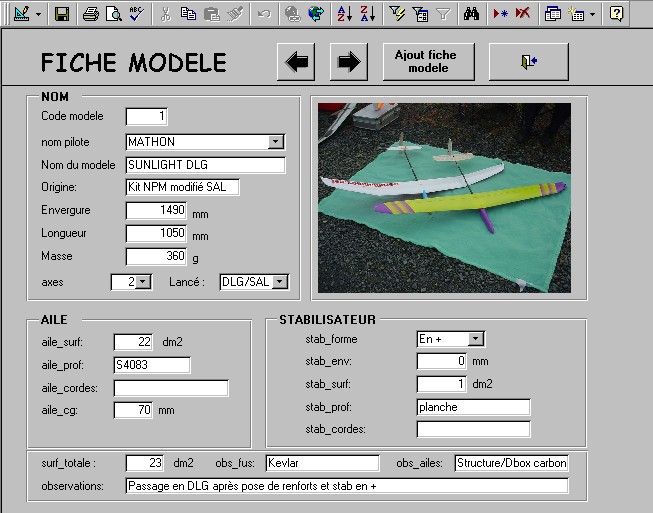Click the aile_prof S4083 field
This screenshot has width=653, height=513.
pyautogui.click(x=152, y=365)
